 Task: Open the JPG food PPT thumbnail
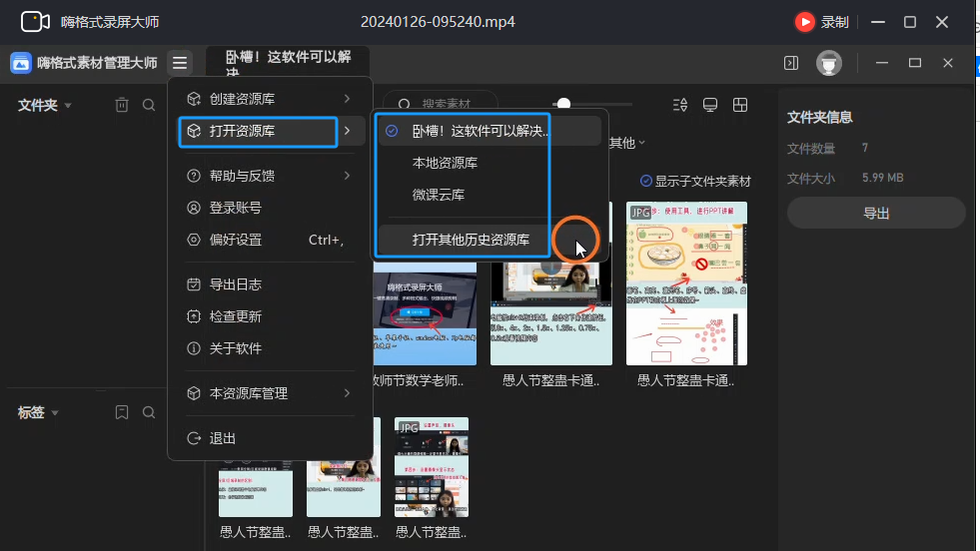686,283
